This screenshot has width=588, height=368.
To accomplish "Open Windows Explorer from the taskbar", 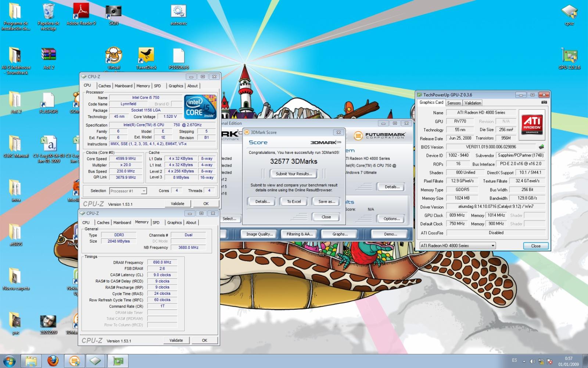I will [x=31, y=361].
